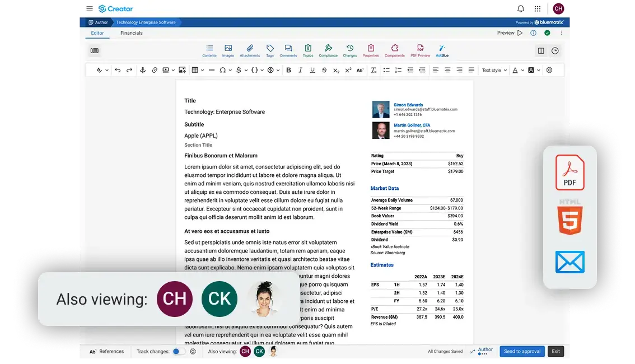Switch to the Financials tab

click(131, 33)
